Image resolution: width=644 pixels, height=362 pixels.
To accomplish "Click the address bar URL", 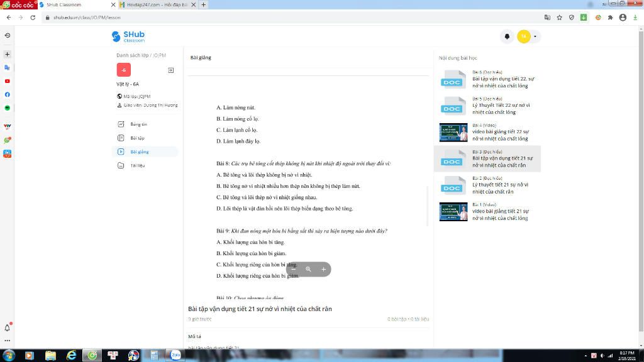I will (87, 18).
